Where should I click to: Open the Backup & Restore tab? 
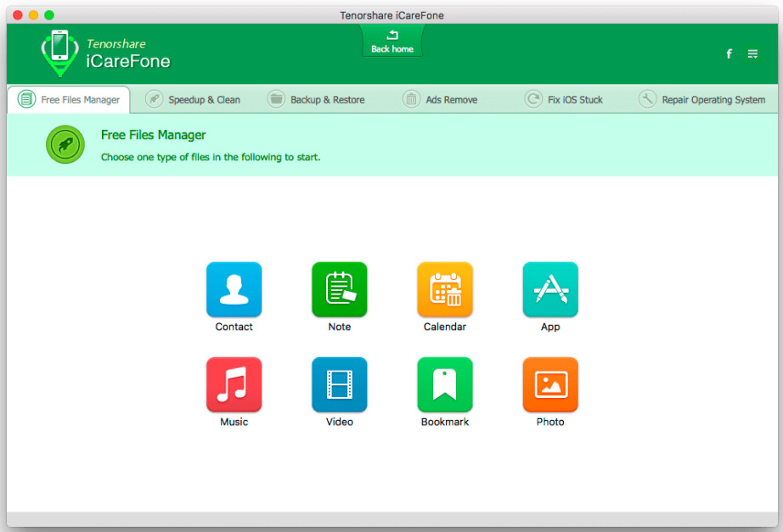(x=317, y=99)
